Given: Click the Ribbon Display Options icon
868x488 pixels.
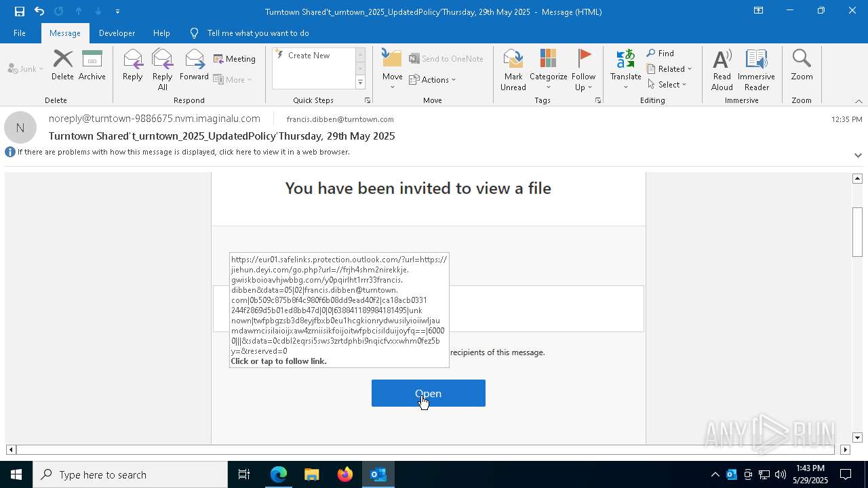Looking at the screenshot, I should 759,11.
